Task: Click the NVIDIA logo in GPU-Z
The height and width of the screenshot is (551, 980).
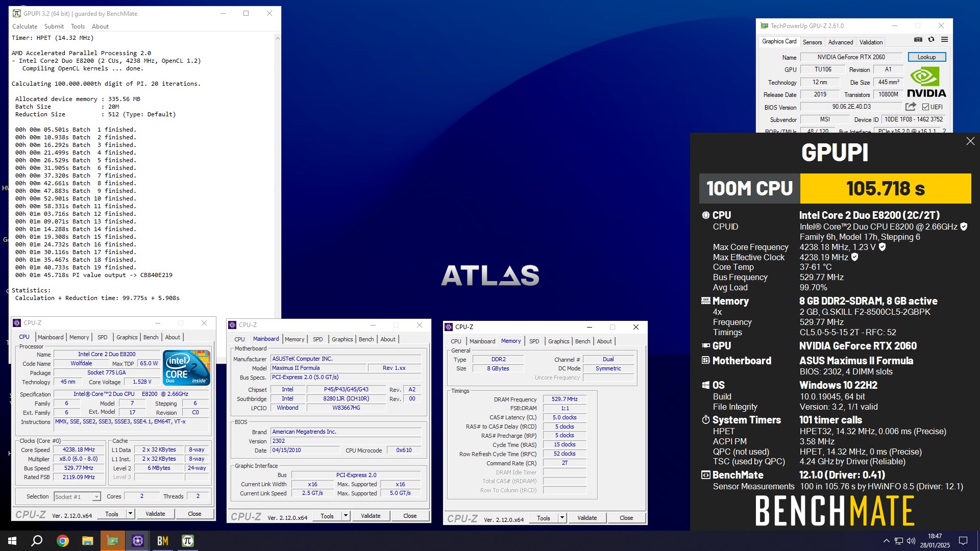Action: coord(926,83)
